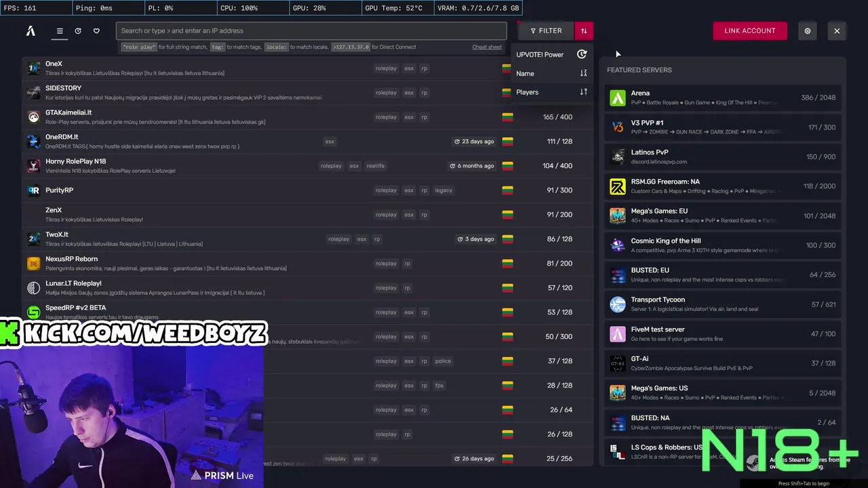Click the sort order arrows button
Viewport: 868px width, 488px height.
pos(584,30)
